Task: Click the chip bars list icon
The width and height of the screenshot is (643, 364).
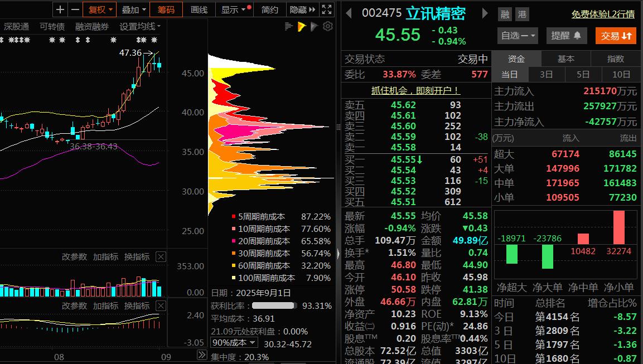Action: pos(288,27)
